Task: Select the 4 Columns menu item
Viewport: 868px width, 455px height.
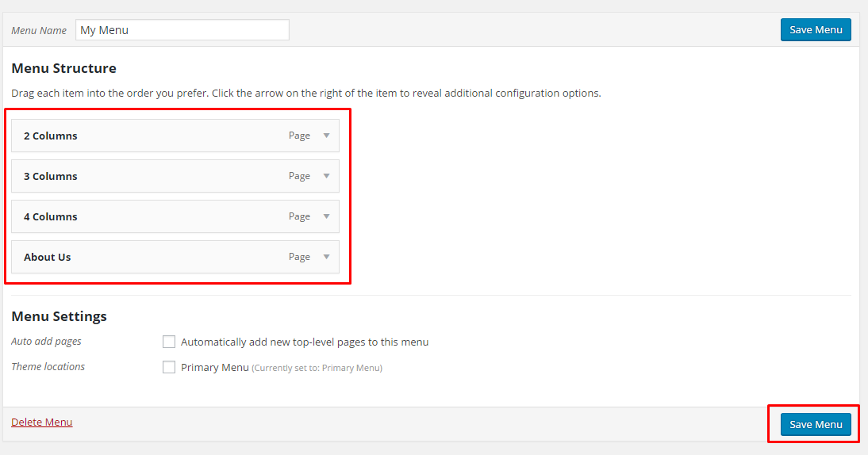Action: [x=175, y=216]
